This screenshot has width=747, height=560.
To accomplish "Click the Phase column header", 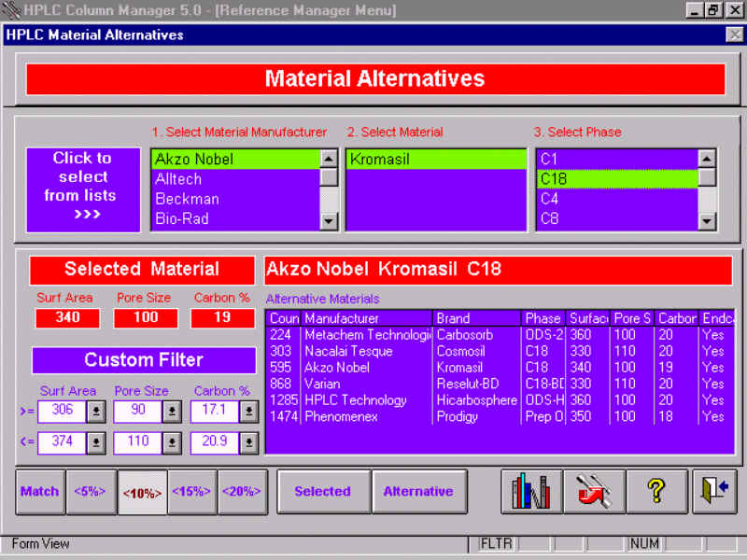I will 543,318.
